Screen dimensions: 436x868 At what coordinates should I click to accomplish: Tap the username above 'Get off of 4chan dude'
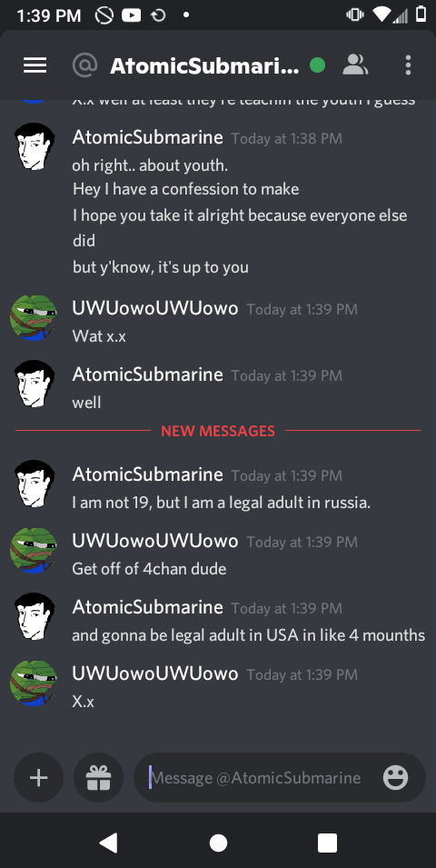pyautogui.click(x=155, y=541)
